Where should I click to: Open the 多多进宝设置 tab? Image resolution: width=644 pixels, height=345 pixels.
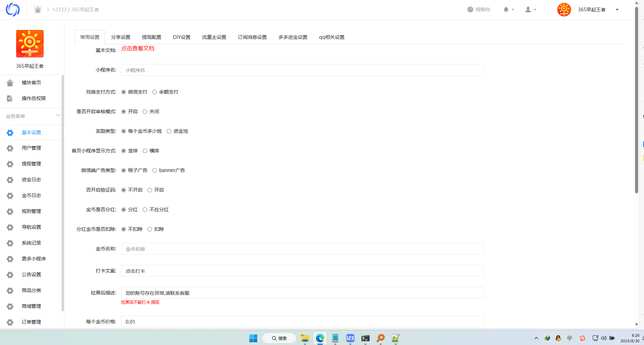point(293,37)
